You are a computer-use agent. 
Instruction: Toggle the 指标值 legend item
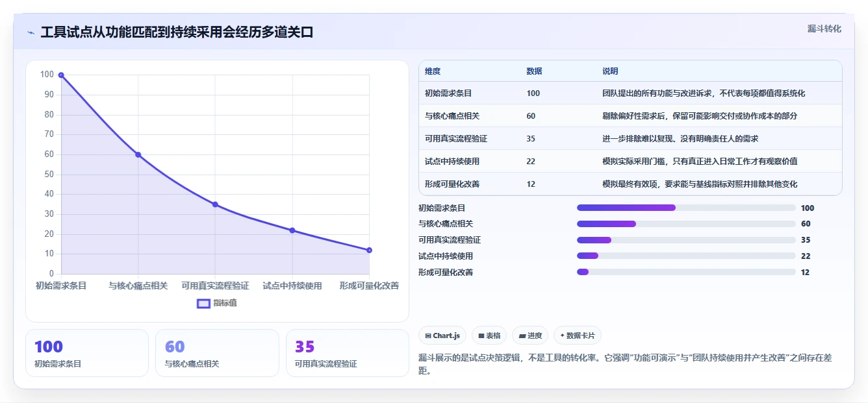pyautogui.click(x=217, y=303)
